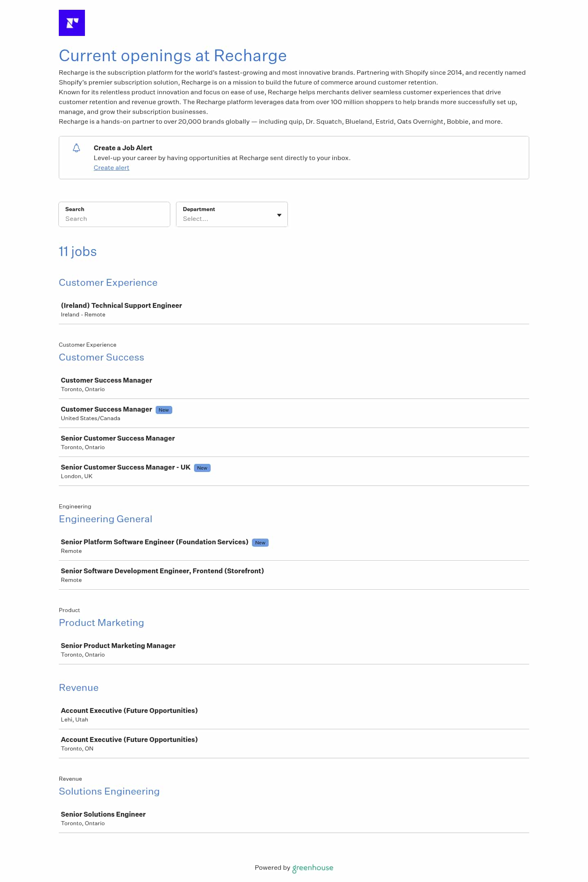Click the Greenhouse logo at page bottom
588x882 pixels.
point(312,867)
